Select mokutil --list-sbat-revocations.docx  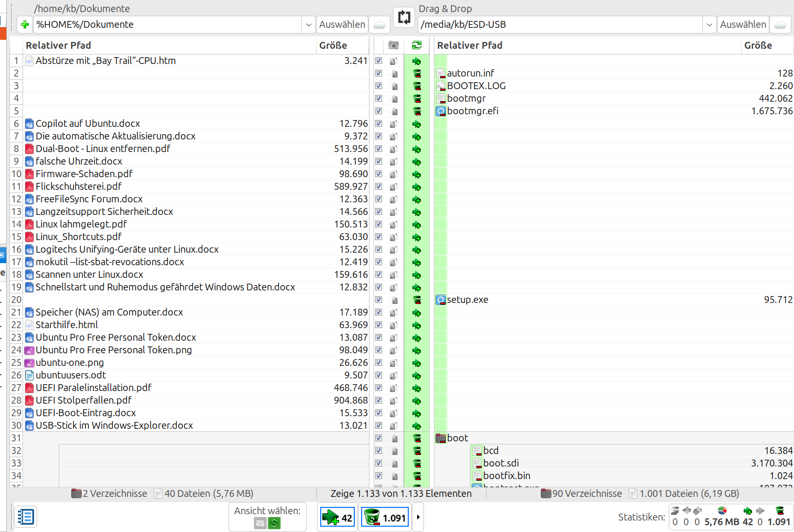point(110,262)
